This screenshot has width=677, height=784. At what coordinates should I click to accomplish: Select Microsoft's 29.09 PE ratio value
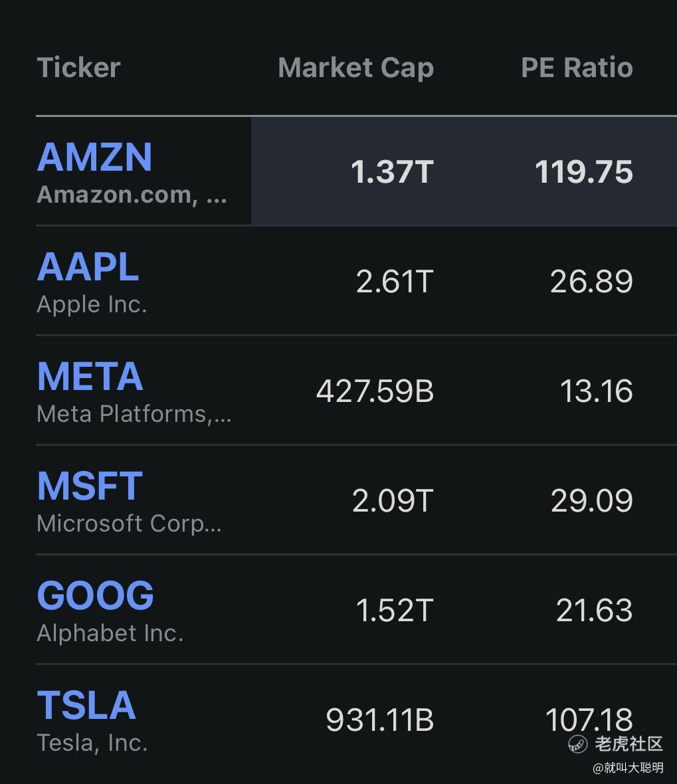[592, 500]
